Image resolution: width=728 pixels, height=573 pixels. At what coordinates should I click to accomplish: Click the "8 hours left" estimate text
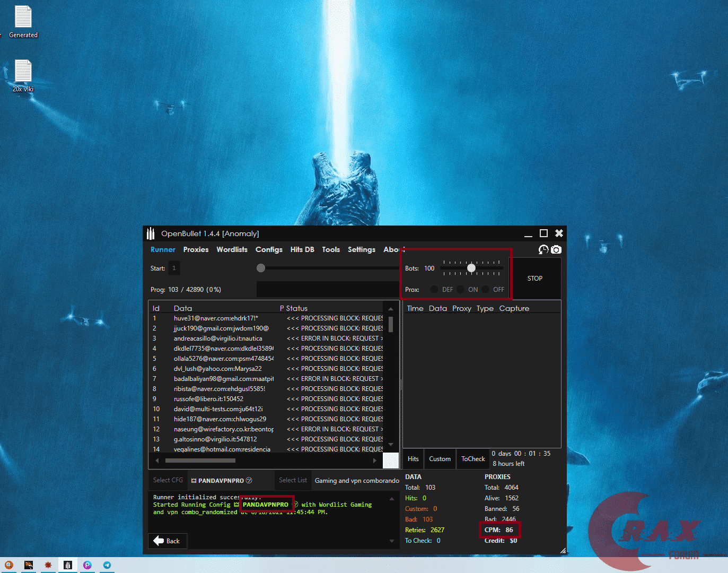point(508,464)
